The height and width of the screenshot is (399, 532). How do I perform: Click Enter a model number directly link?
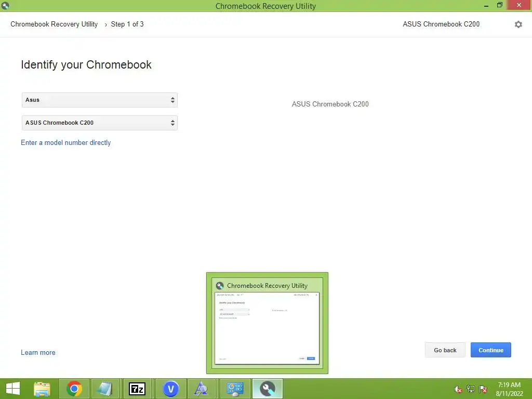[66, 142]
